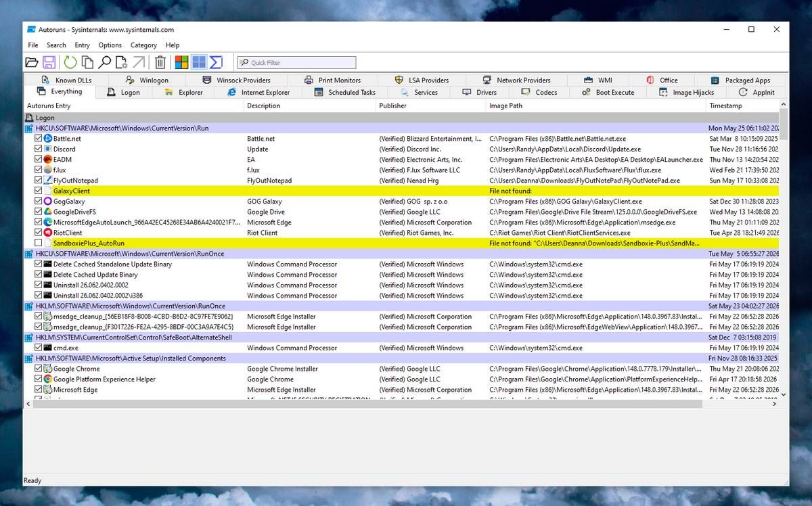Switch to the Scheduled Tasks tab
812x506 pixels.
tap(345, 92)
